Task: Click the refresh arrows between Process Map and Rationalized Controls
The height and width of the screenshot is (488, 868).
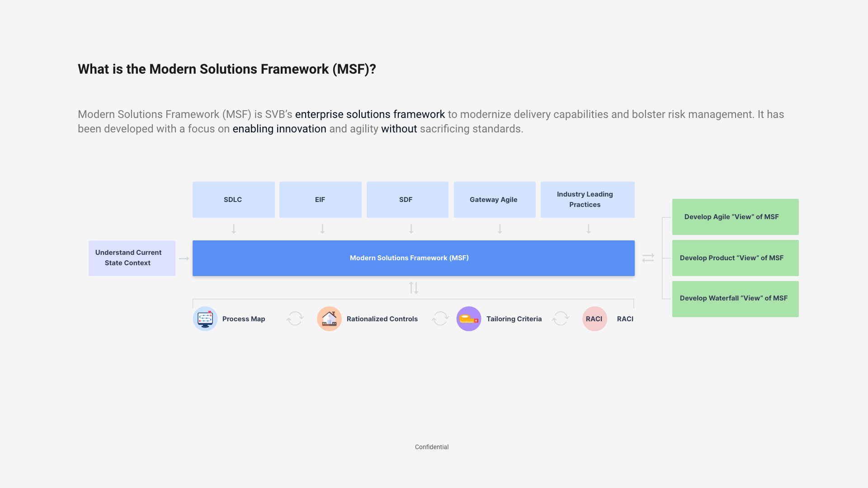Action: click(x=294, y=319)
